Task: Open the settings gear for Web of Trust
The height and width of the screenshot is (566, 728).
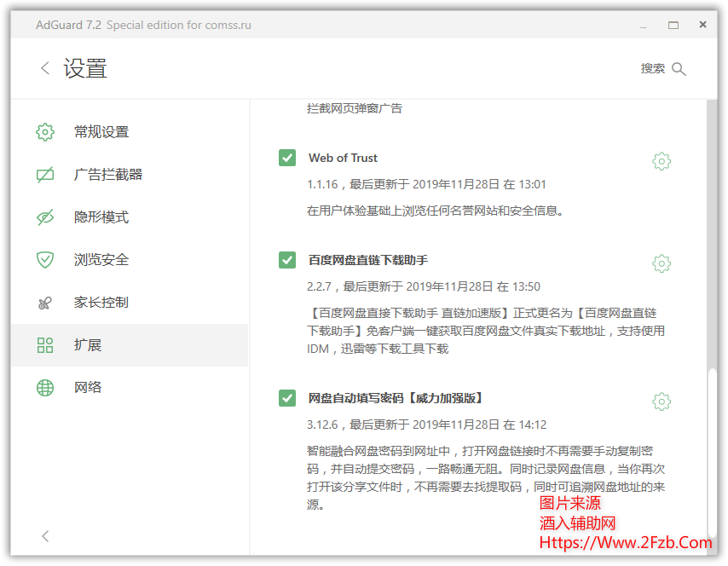Action: point(662,161)
